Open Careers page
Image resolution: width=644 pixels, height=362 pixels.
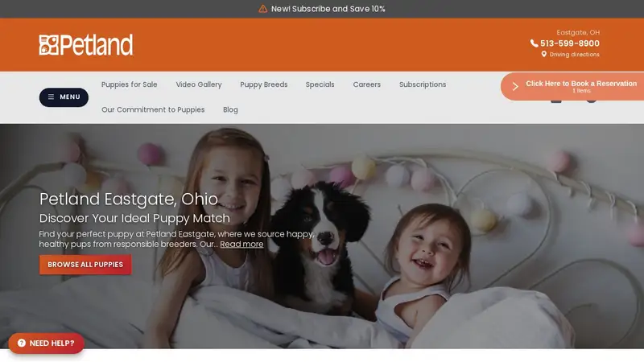pos(367,84)
